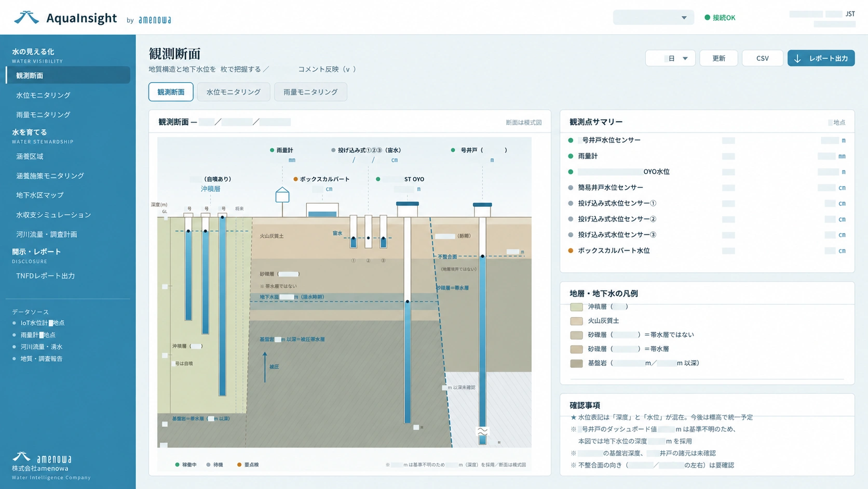Select 観測断面 in the sidebar
This screenshot has height=489, width=868.
(x=68, y=75)
